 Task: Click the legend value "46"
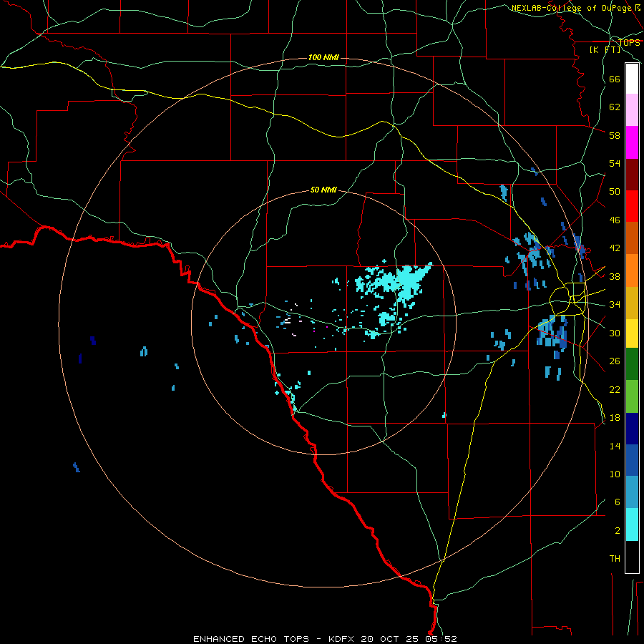[615, 220]
